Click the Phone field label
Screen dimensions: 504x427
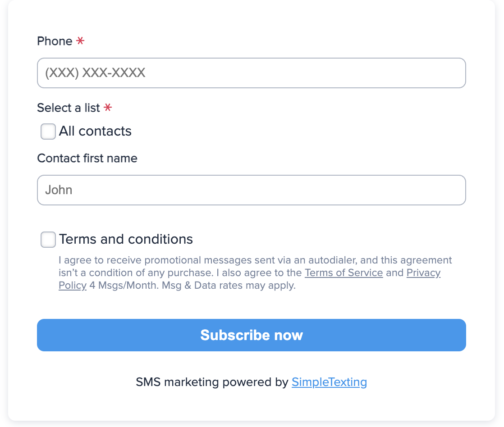[x=54, y=41]
